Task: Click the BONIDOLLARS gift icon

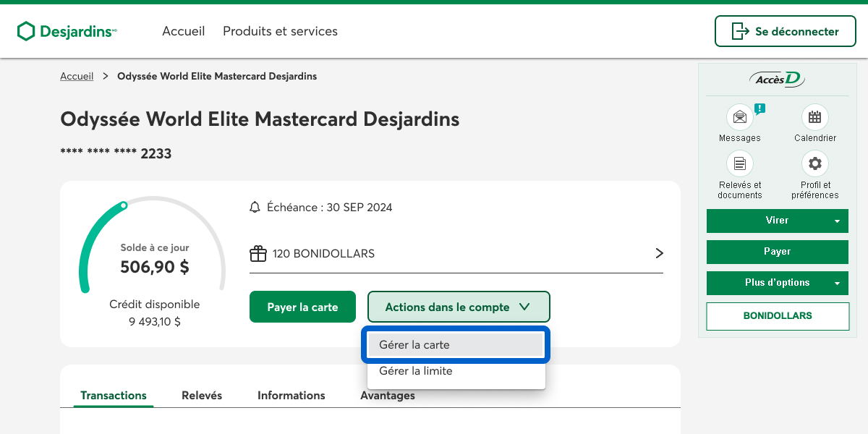Action: click(258, 254)
